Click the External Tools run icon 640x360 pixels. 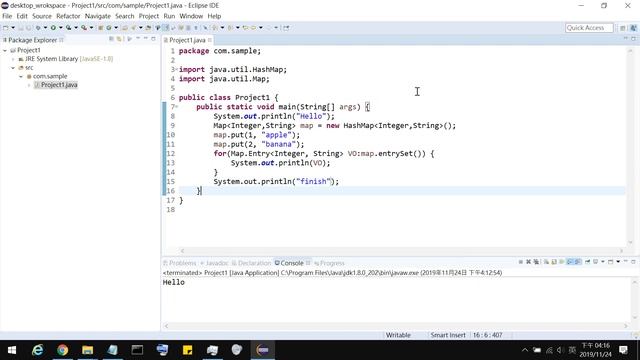[84, 28]
